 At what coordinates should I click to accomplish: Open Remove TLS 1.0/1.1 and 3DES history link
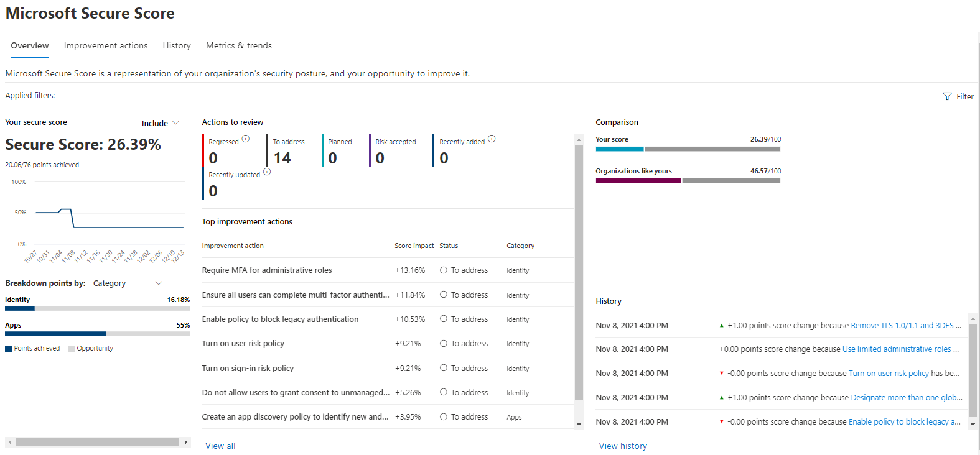pos(902,326)
